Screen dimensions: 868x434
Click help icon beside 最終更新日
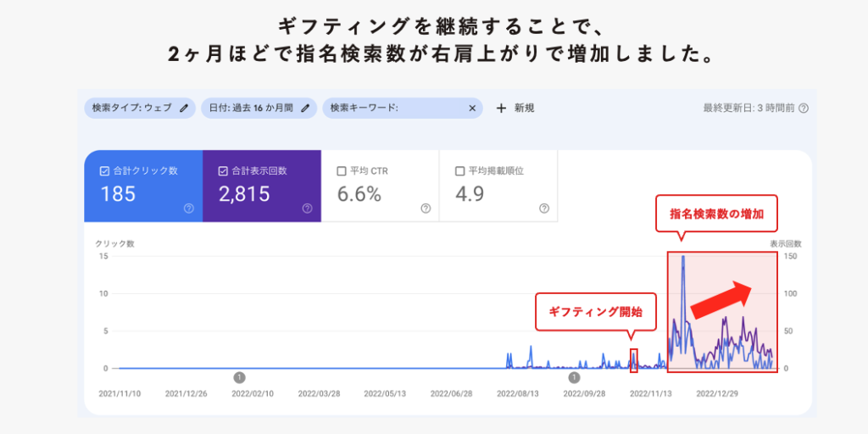point(803,108)
